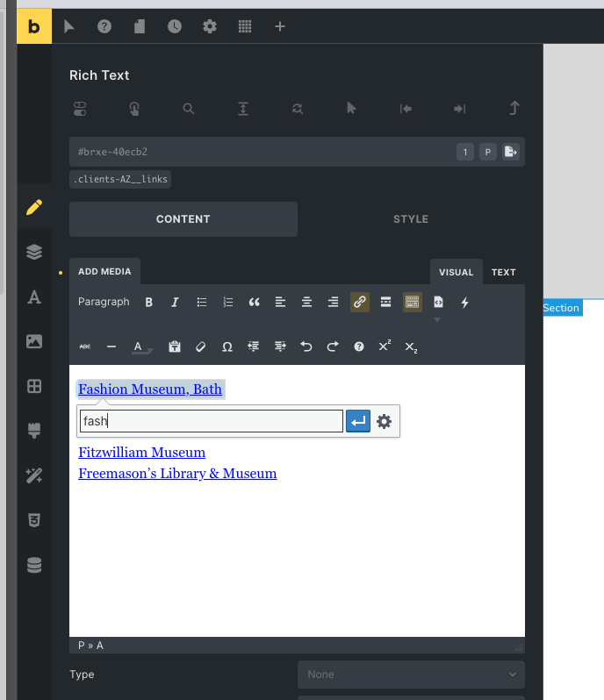The height and width of the screenshot is (700, 604).
Task: Click the lightning bolt dynamic data icon
Action: pyautogui.click(x=464, y=303)
